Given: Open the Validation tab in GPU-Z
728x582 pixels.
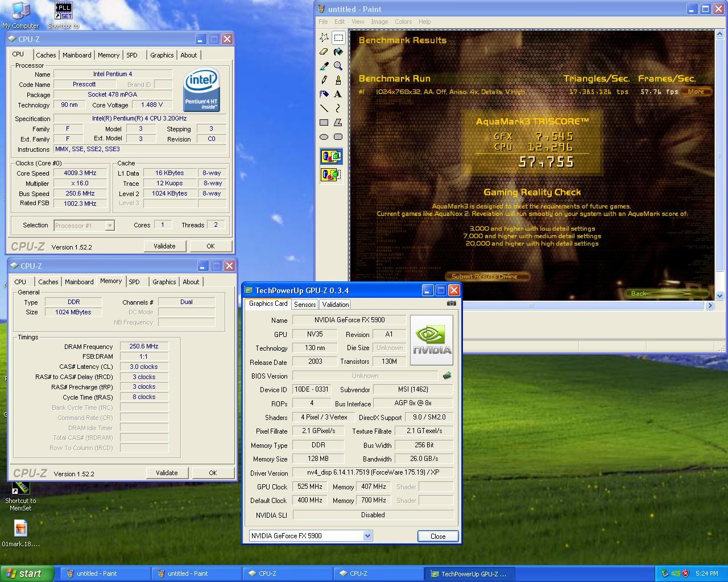Looking at the screenshot, I should click(x=336, y=305).
